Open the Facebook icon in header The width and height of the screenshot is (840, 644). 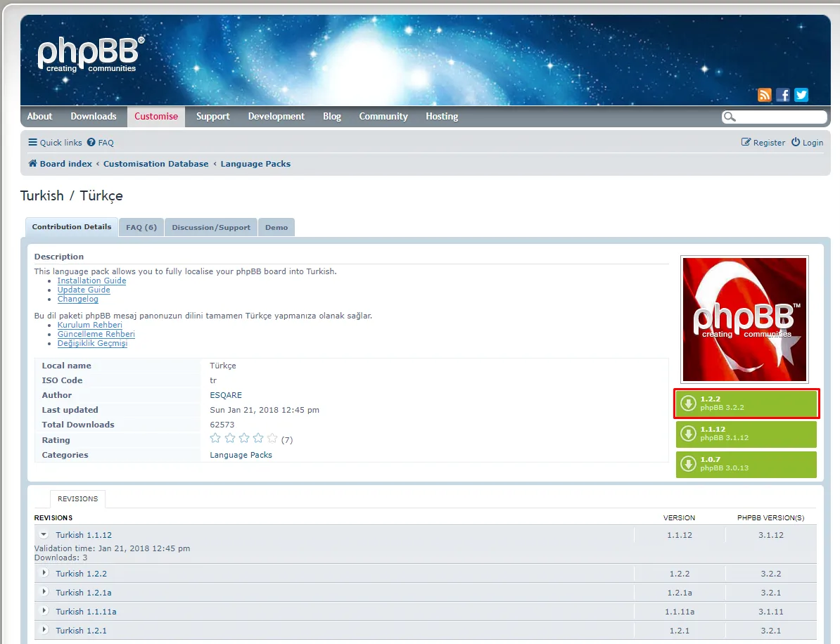pos(783,95)
